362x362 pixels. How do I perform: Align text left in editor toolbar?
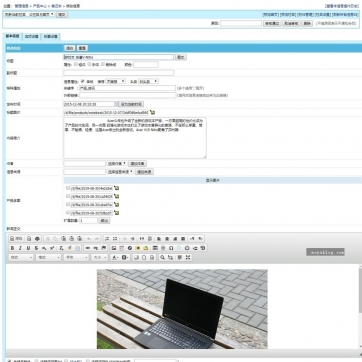(159, 239)
